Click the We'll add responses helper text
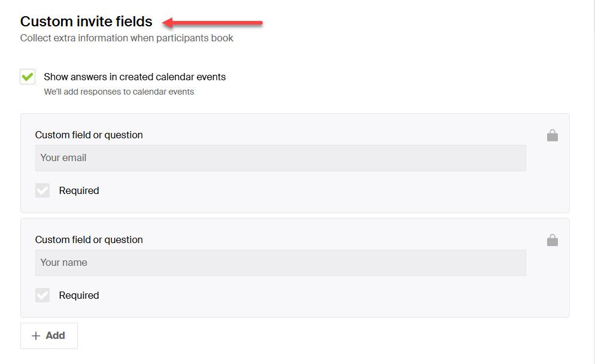595x364 pixels. [x=118, y=91]
